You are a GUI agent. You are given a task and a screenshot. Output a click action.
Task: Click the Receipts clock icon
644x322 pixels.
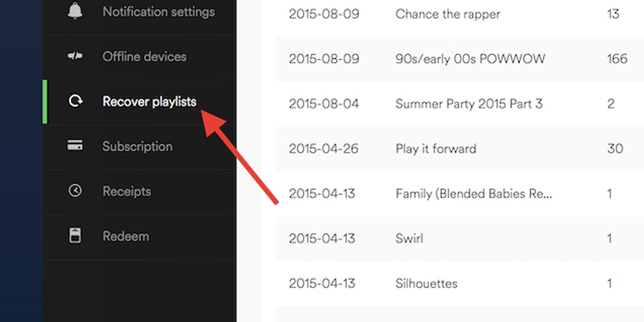pos(75,191)
